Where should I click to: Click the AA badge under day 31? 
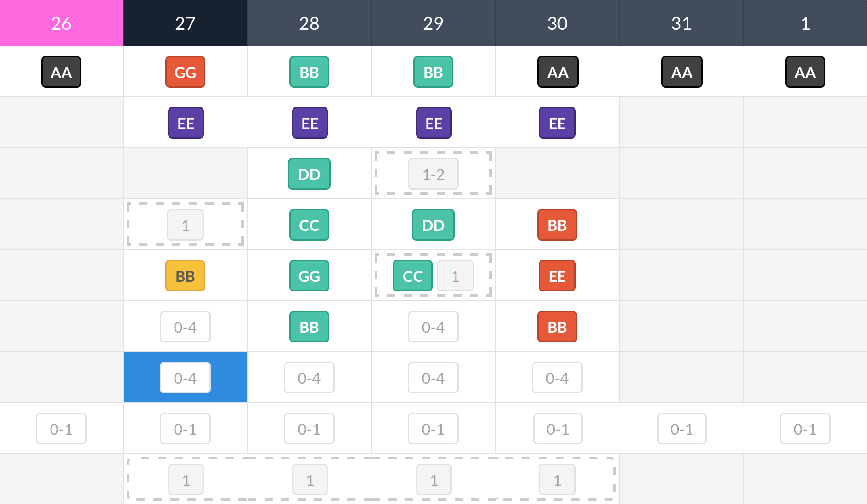coord(681,72)
